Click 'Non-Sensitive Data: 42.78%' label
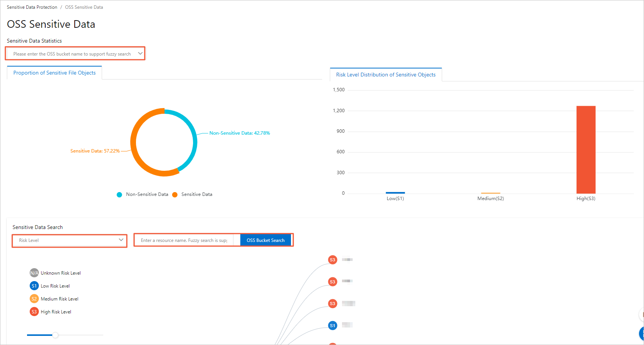Viewport: 644px width, 345px height. (x=240, y=133)
